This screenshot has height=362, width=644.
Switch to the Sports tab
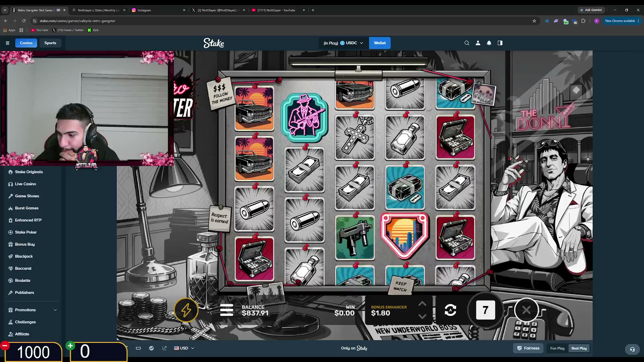[50, 43]
